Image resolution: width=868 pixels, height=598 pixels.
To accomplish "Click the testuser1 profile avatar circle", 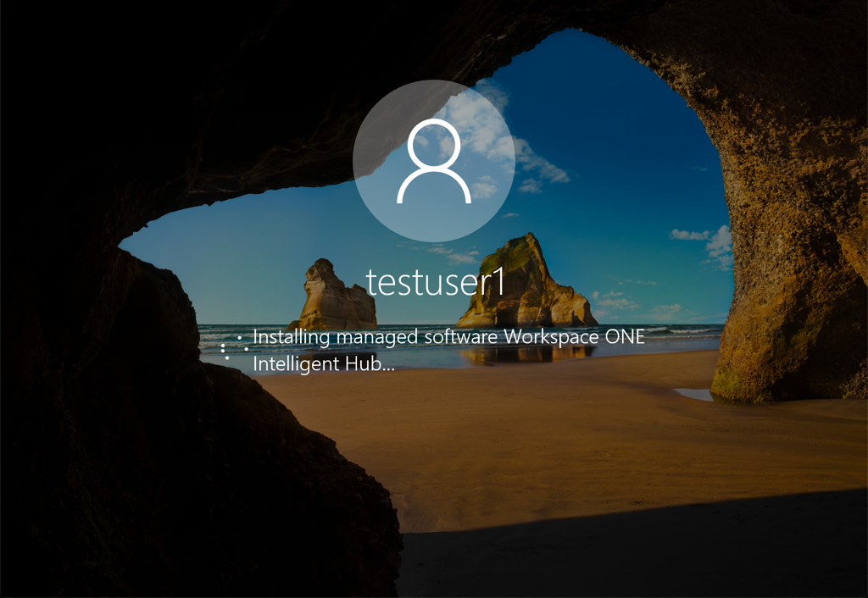I will coord(433,160).
